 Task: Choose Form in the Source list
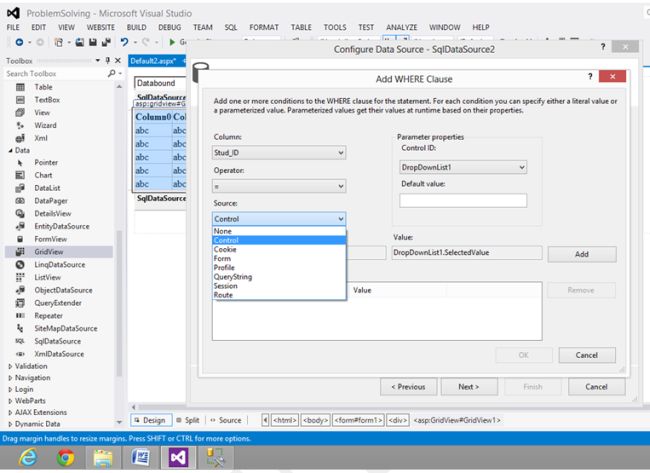(x=279, y=258)
